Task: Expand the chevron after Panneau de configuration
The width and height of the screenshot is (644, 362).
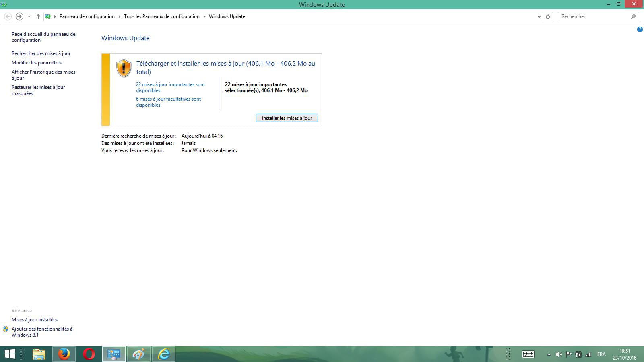Action: point(120,16)
